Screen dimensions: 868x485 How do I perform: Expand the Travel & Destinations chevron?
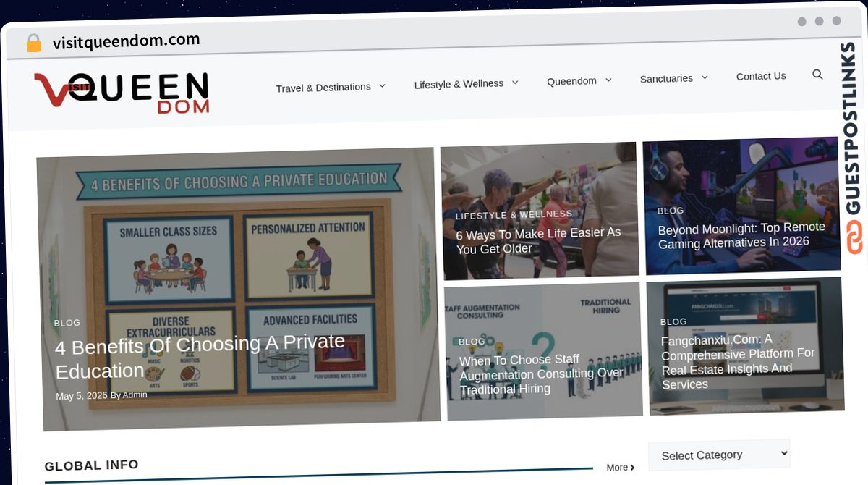[x=382, y=85]
